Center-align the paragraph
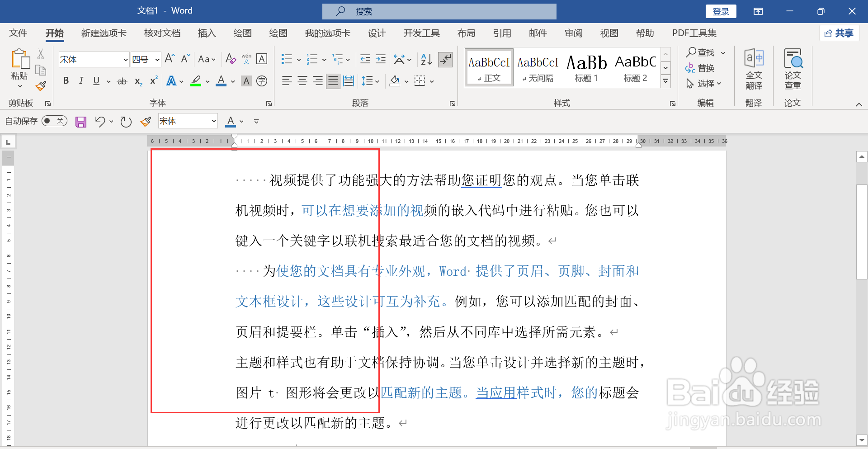Image resolution: width=868 pixels, height=449 pixels. tap(302, 81)
